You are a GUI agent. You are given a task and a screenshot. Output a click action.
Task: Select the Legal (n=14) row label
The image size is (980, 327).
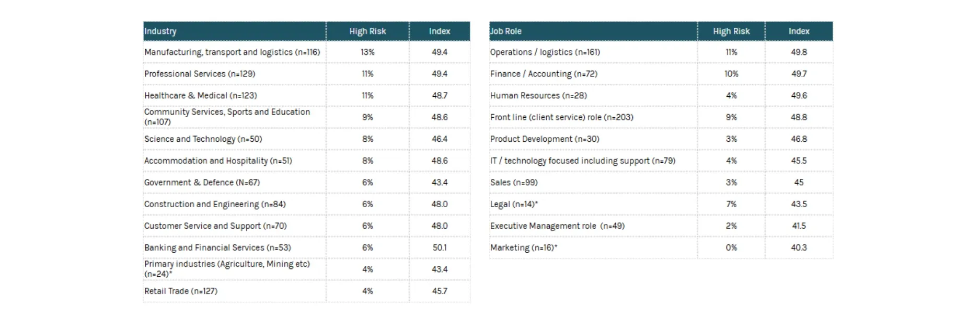514,204
